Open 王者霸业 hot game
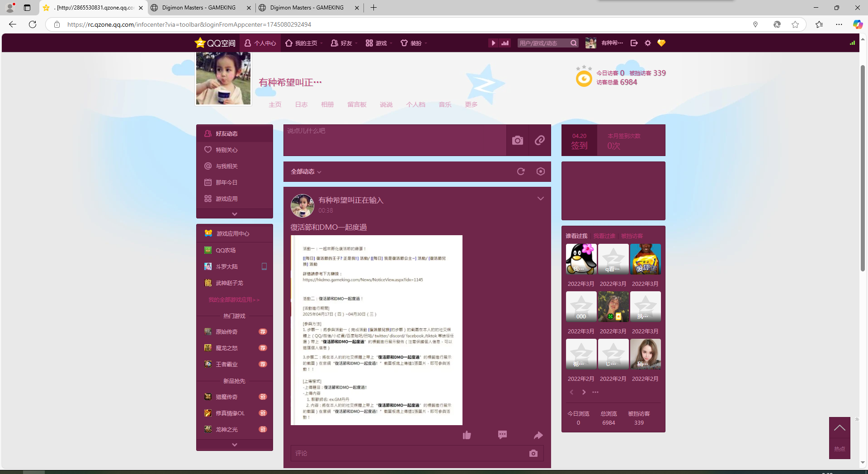The height and width of the screenshot is (474, 868). (x=235, y=364)
